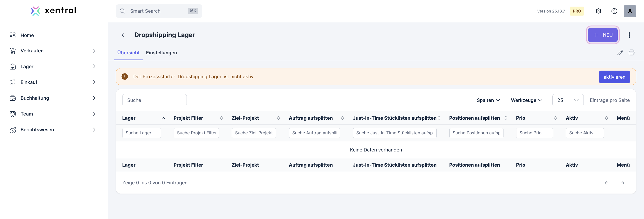Go back using the left chevron icon

click(x=123, y=35)
